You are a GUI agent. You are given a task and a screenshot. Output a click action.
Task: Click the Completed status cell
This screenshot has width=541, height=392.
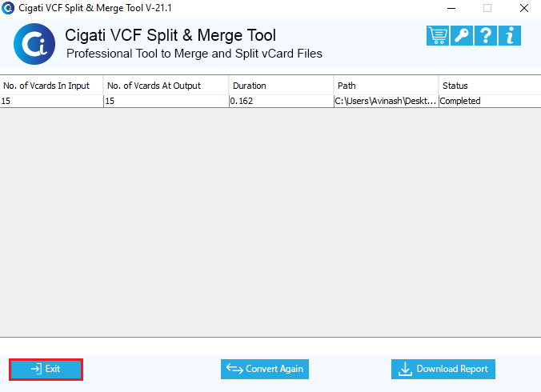tap(490, 101)
